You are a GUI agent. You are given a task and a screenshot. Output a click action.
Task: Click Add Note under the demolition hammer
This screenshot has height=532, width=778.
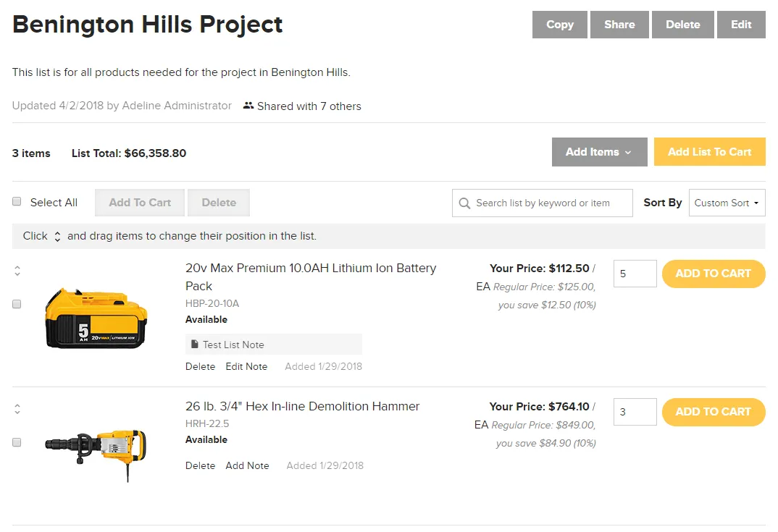(x=247, y=465)
